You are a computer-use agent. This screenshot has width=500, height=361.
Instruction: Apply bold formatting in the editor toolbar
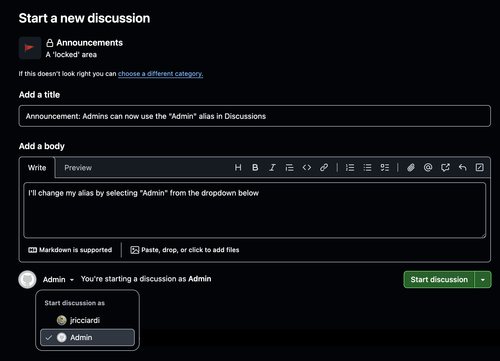click(255, 167)
